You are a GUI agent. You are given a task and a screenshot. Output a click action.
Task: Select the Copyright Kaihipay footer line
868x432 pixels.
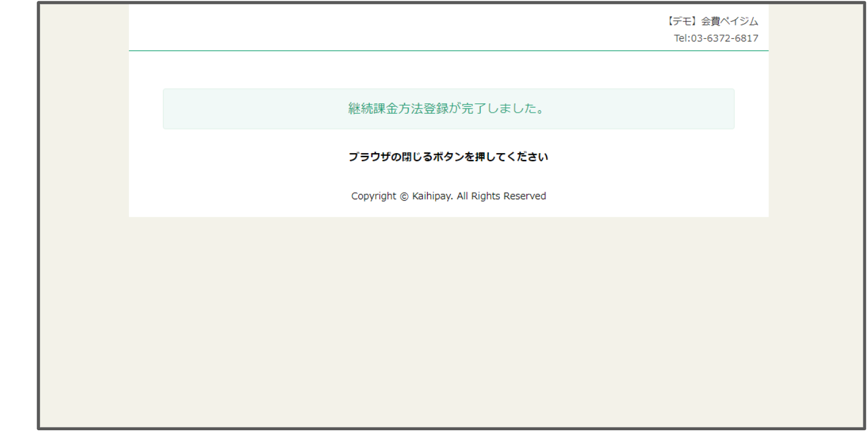pyautogui.click(x=447, y=196)
